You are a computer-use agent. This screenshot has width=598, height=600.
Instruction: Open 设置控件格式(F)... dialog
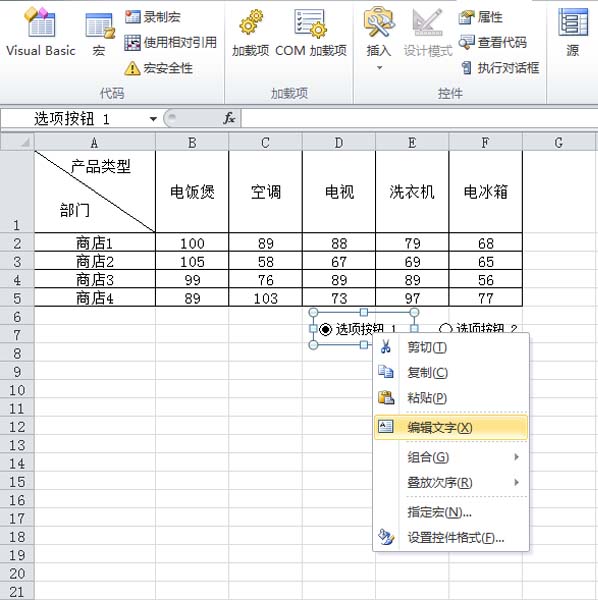pos(451,537)
